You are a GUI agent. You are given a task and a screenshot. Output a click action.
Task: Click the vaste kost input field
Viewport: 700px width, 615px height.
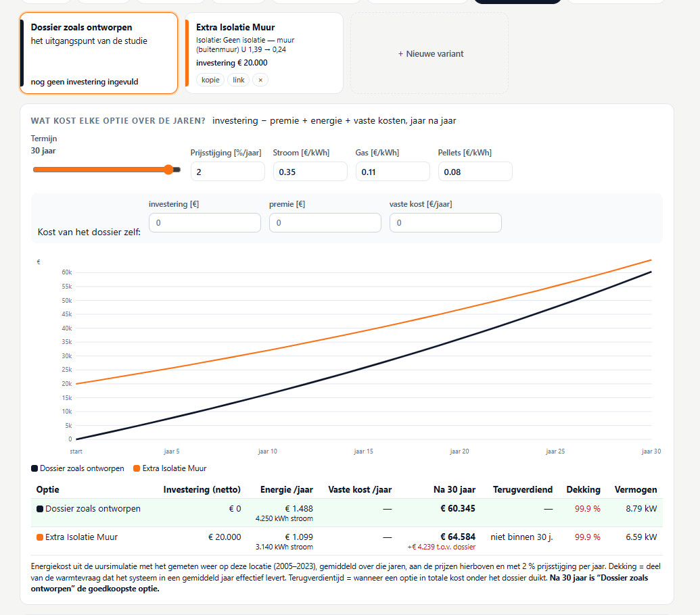446,222
